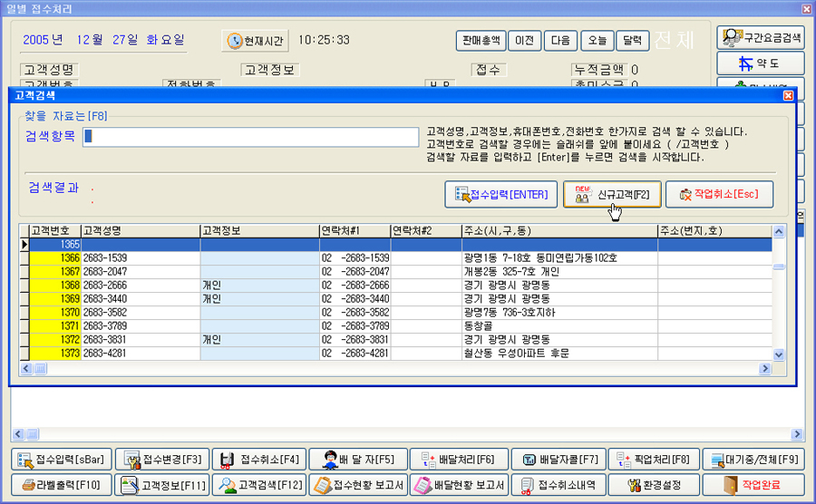Click the 접수입력[ENTER] button in search dialog
816x504 pixels.
pyautogui.click(x=500, y=195)
